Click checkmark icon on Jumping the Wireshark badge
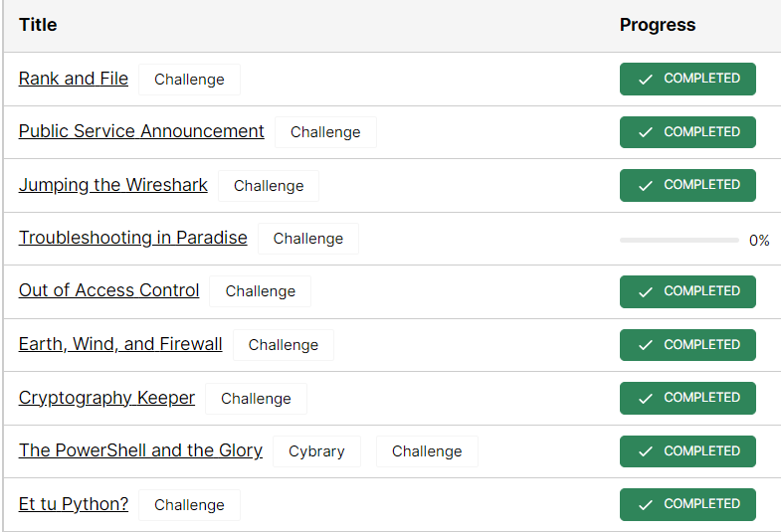The image size is (781, 532). [646, 185]
